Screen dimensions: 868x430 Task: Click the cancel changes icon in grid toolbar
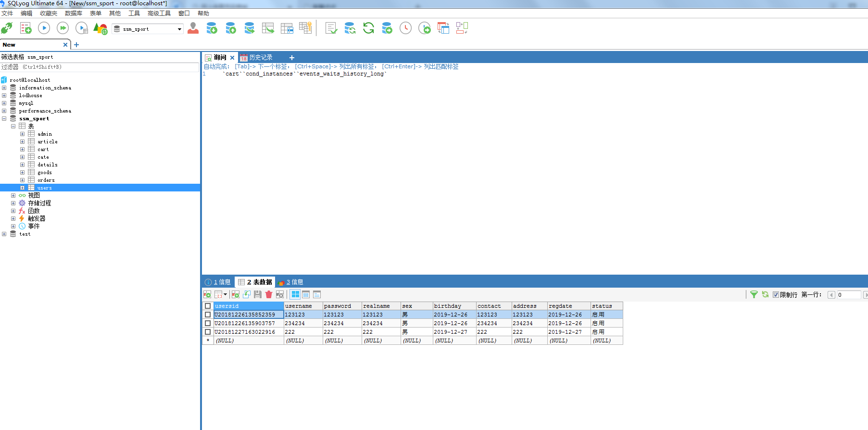(280, 294)
